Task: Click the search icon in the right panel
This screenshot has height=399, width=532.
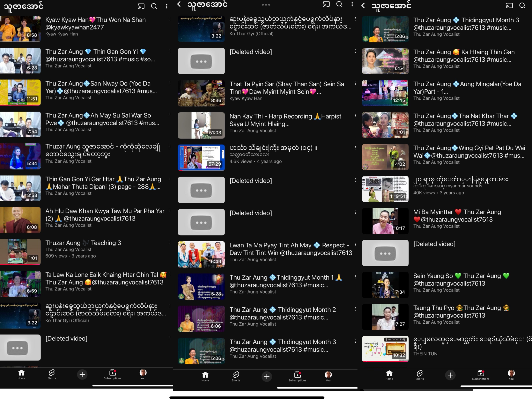Action: (522, 5)
